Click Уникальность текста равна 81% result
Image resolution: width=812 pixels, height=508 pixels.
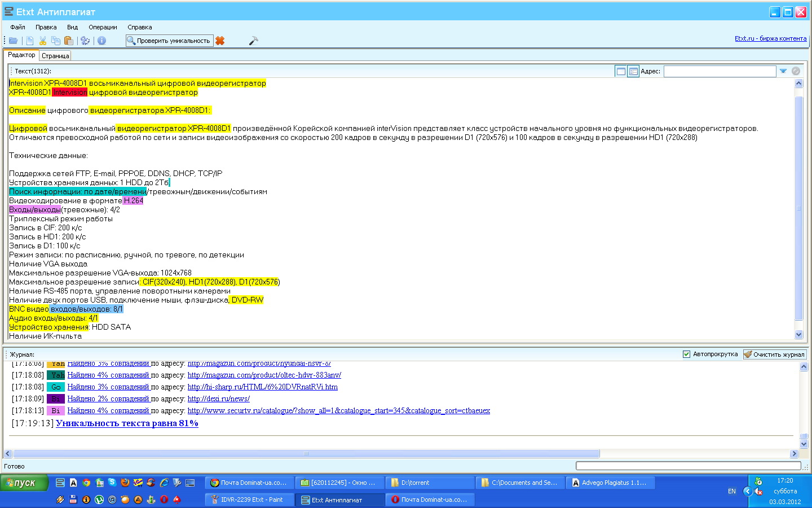pyautogui.click(x=127, y=423)
